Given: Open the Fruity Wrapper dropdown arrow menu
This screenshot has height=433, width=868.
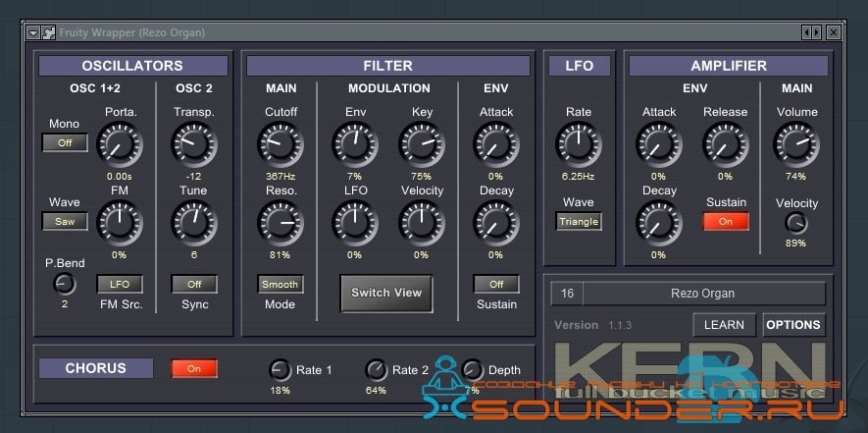Looking at the screenshot, I should click(x=33, y=32).
